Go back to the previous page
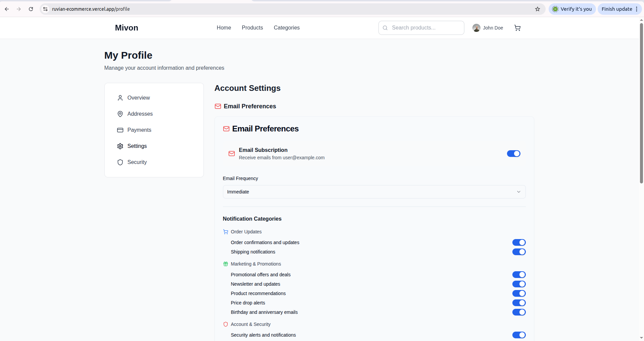Viewport: 644px width, 341px height. click(7, 9)
